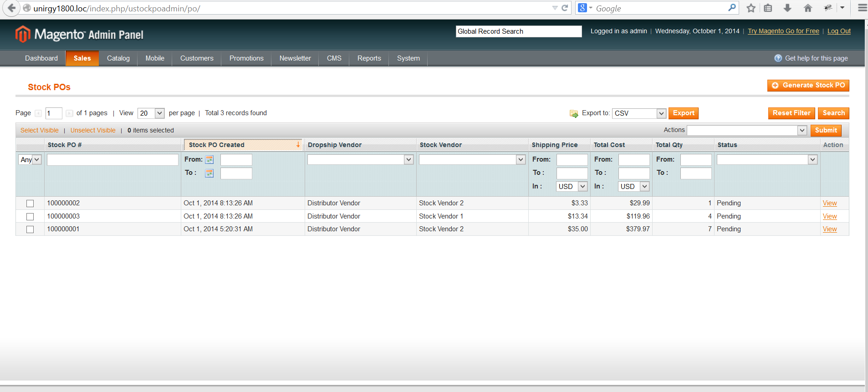Open the Actions dropdown

(x=747, y=131)
